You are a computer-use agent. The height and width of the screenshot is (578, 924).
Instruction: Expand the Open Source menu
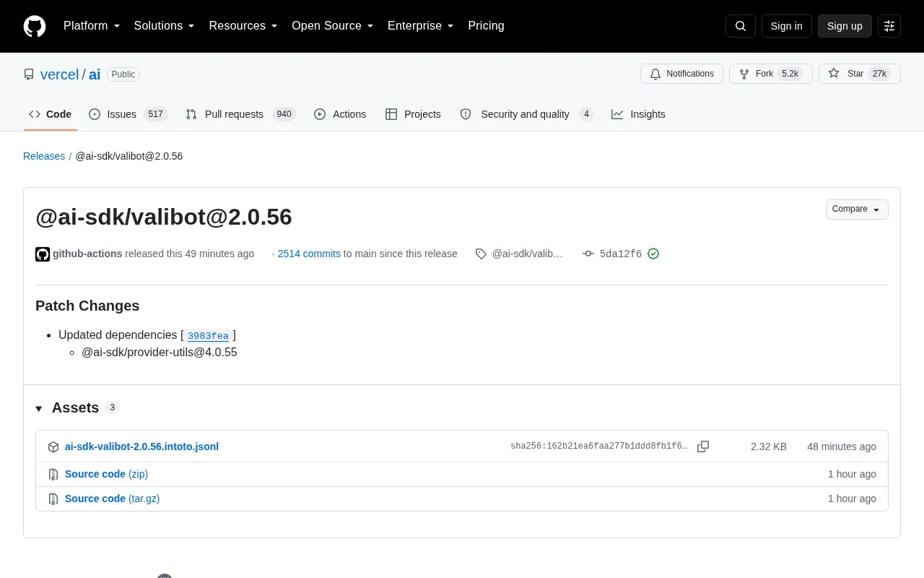333,26
